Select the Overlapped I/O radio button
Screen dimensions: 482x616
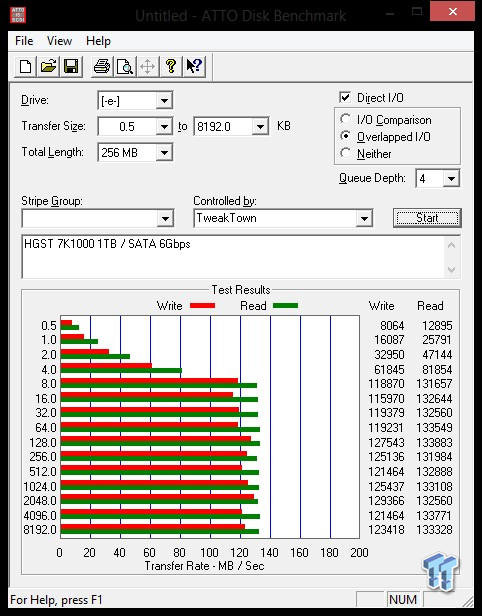point(345,136)
